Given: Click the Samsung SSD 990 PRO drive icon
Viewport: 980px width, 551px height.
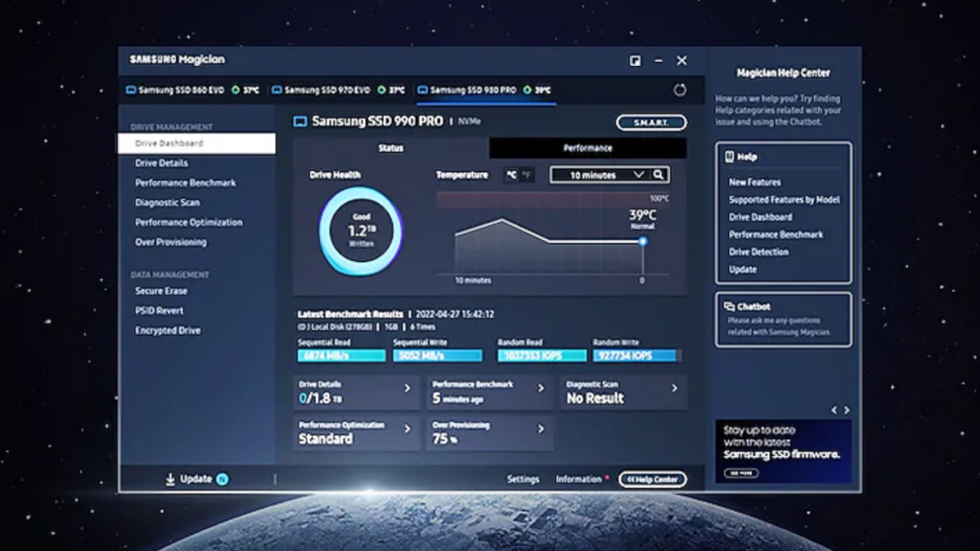Looking at the screenshot, I should tap(301, 121).
